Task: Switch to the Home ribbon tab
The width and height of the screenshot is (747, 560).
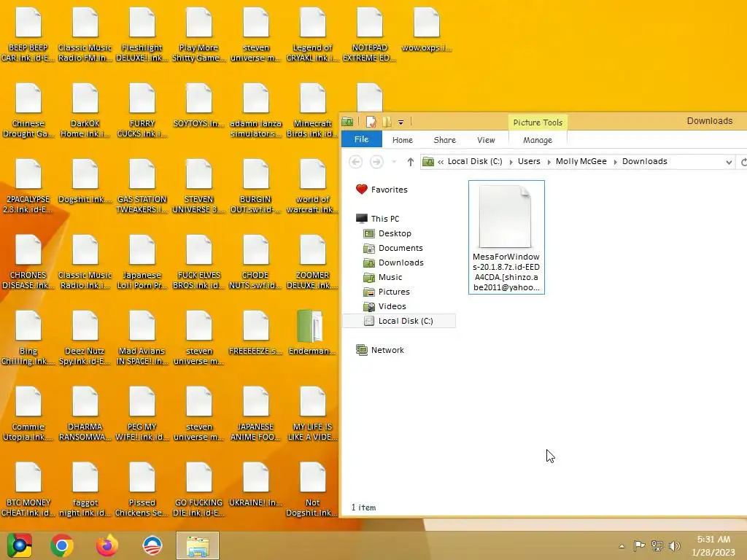Action: click(x=403, y=140)
